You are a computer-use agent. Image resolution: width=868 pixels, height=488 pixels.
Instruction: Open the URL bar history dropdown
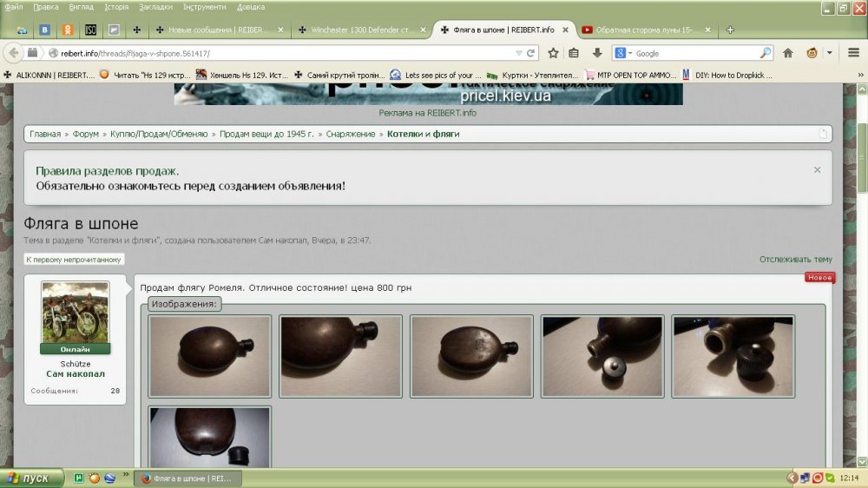click(x=518, y=53)
